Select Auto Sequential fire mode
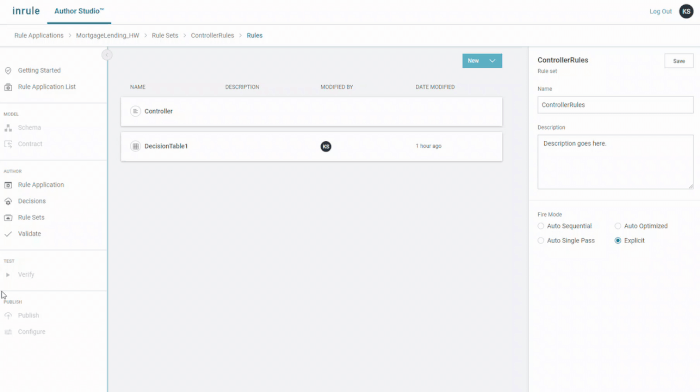 (x=541, y=226)
